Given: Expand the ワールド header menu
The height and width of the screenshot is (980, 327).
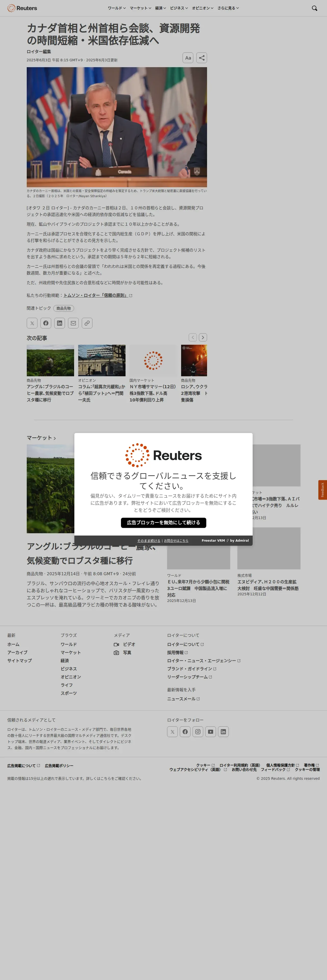Looking at the screenshot, I should point(116,8).
